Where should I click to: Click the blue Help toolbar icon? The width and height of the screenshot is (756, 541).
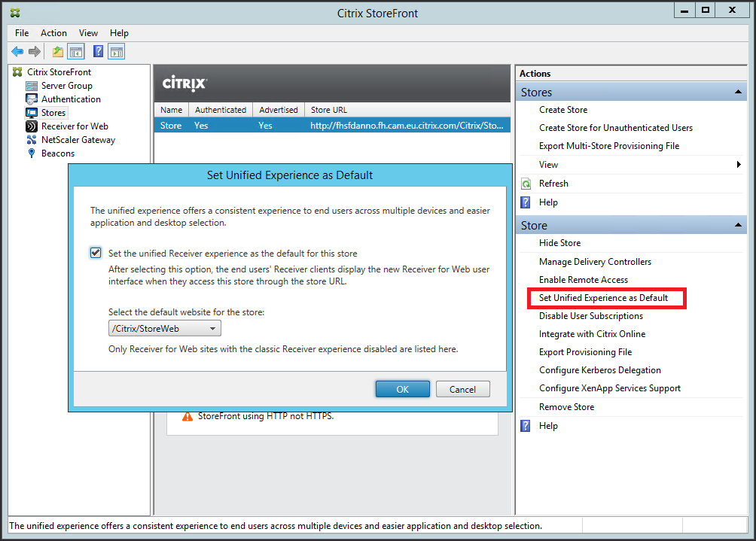click(x=98, y=52)
